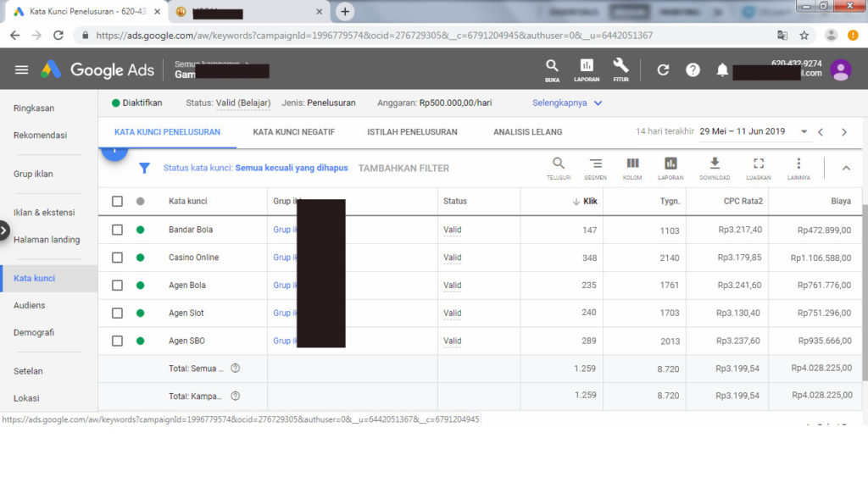This screenshot has height=488, width=868.
Task: Open Audiens in sidebar
Action: click(x=30, y=305)
